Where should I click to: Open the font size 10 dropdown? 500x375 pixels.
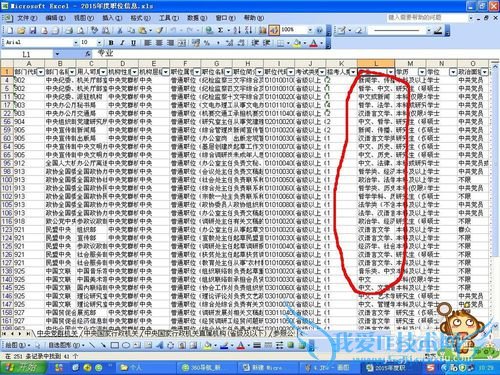click(99, 43)
